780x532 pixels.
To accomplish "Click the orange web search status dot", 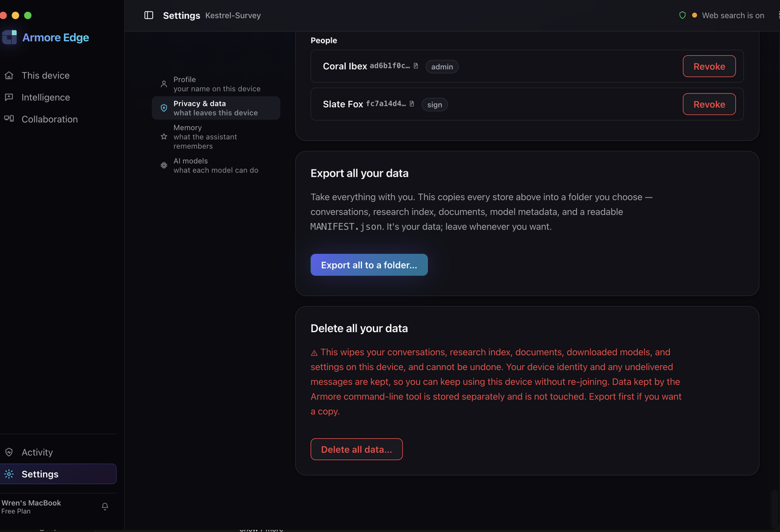I will [x=694, y=15].
